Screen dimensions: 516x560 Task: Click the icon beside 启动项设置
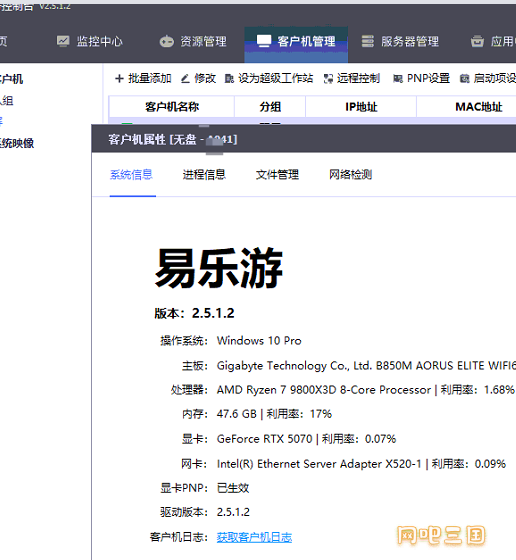pyautogui.click(x=464, y=79)
